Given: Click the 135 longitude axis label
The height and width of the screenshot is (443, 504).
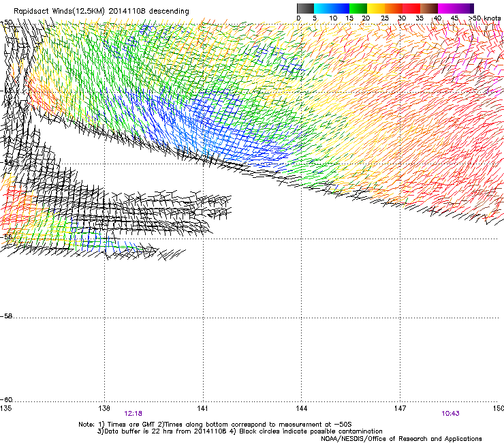Looking at the screenshot, I should coord(5,408).
